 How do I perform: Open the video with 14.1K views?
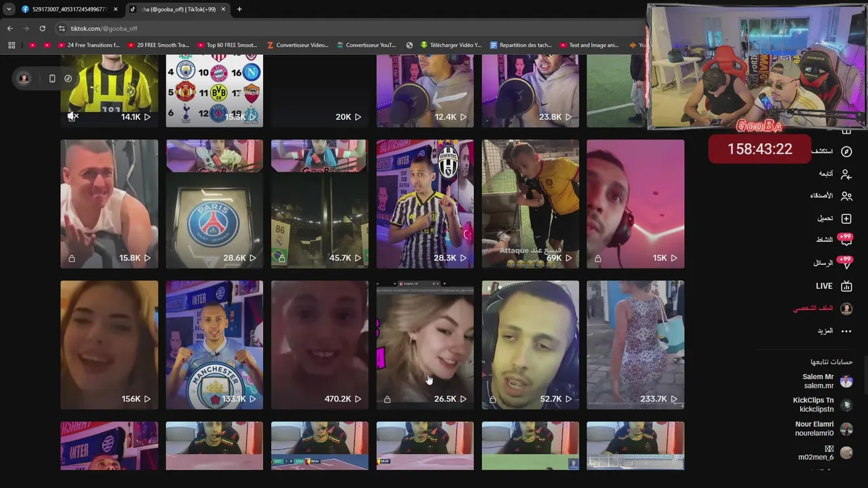pos(109,91)
